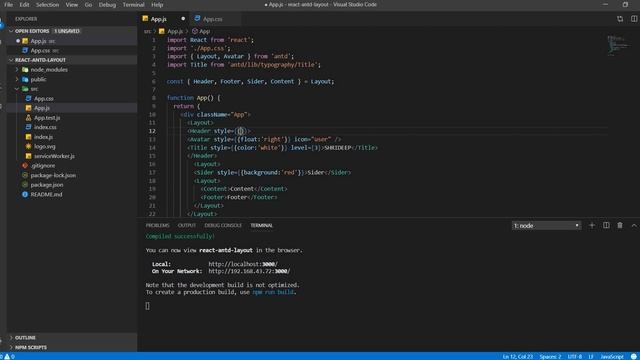Kill terminal with trash icon
This screenshot has width=640, height=360.
(x=620, y=225)
